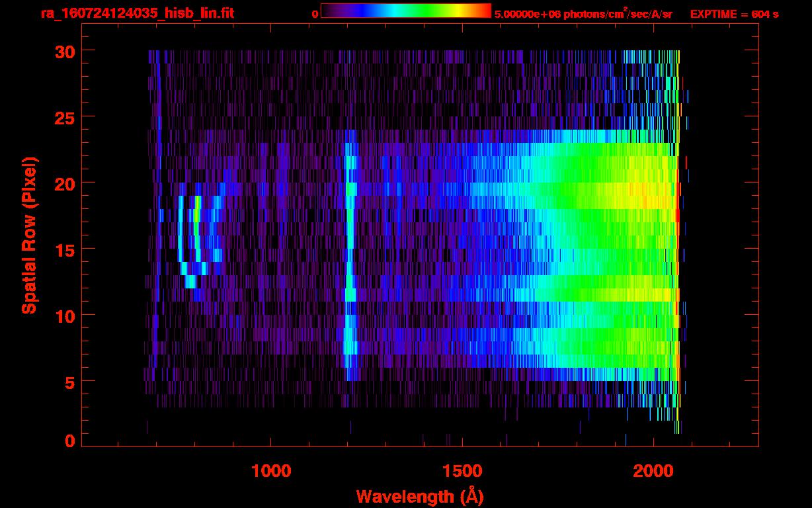The width and height of the screenshot is (812, 508).
Task: Click the Spatial Row (Pixel) axis label
Action: click(29, 235)
